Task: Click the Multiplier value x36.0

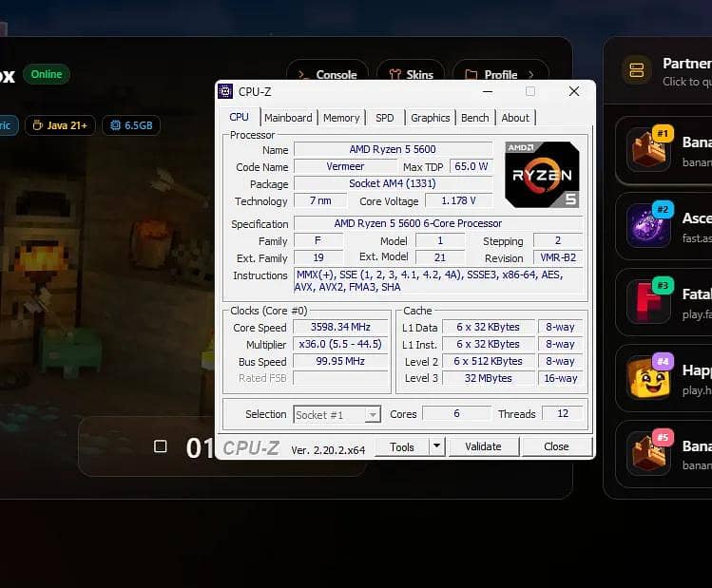Action: [x=340, y=344]
